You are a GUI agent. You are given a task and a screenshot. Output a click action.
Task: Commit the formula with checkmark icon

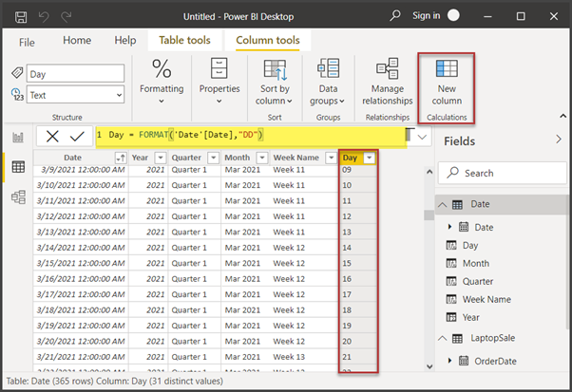(x=77, y=137)
